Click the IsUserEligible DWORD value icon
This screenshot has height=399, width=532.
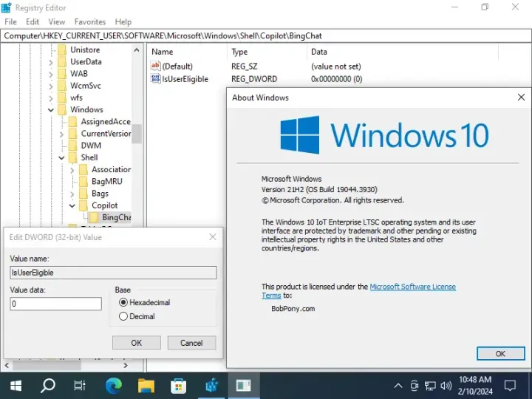click(x=155, y=79)
